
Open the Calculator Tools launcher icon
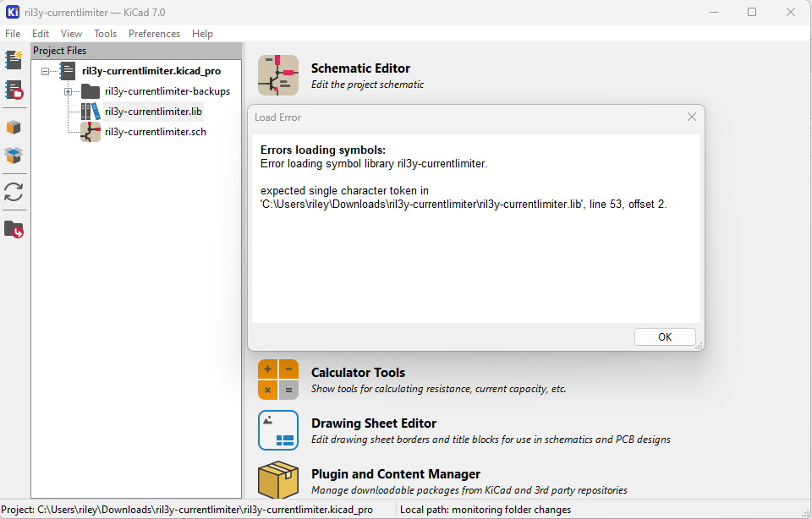point(278,380)
